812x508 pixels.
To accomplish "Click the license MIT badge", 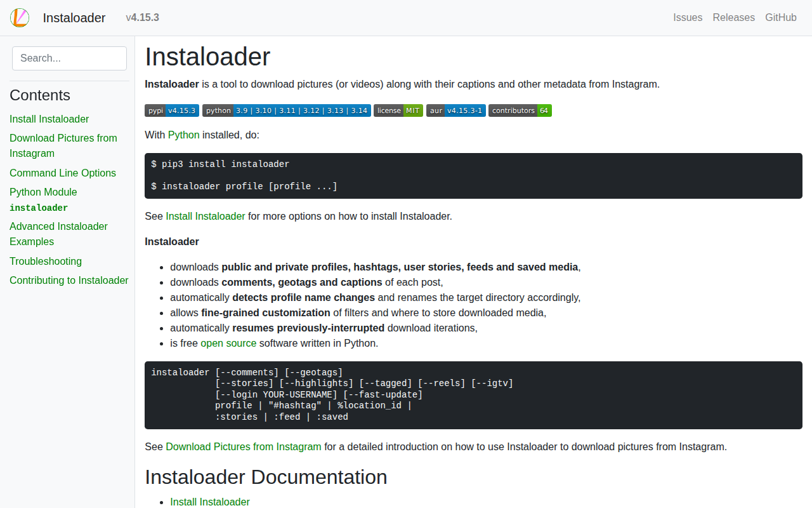I will pos(398,110).
